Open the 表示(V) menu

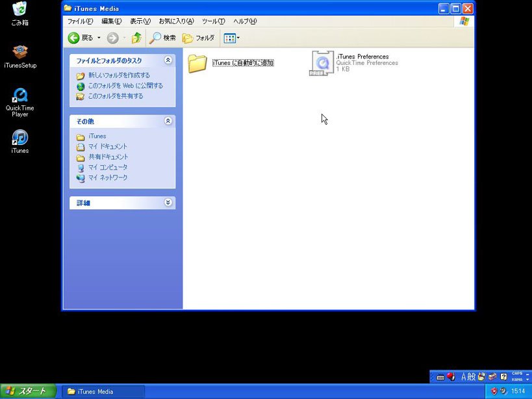tap(140, 21)
